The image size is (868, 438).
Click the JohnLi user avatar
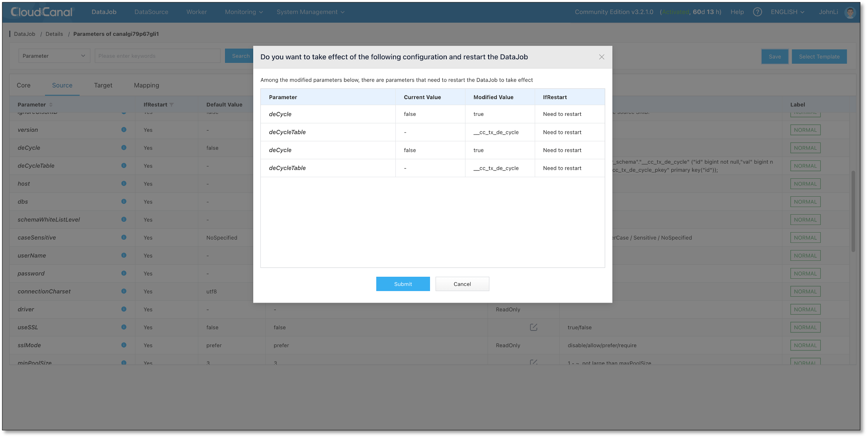pos(850,12)
